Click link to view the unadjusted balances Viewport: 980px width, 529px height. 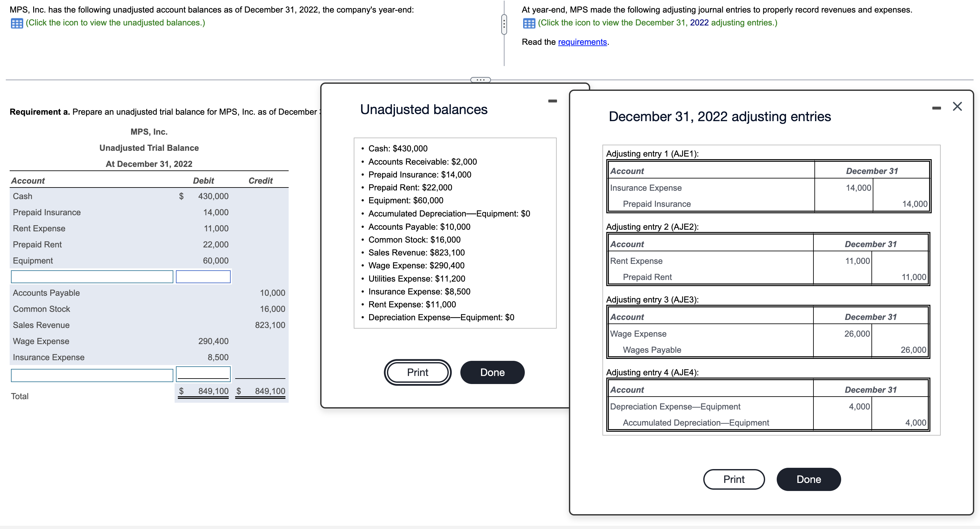point(115,23)
